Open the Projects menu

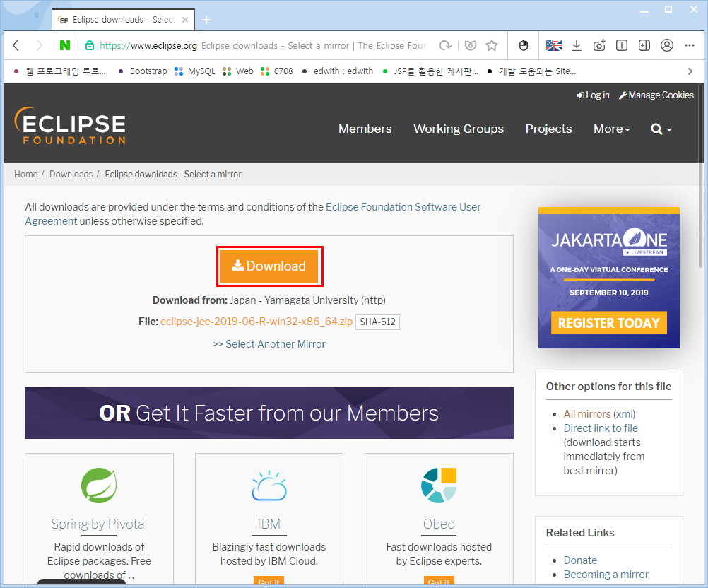[x=548, y=129]
